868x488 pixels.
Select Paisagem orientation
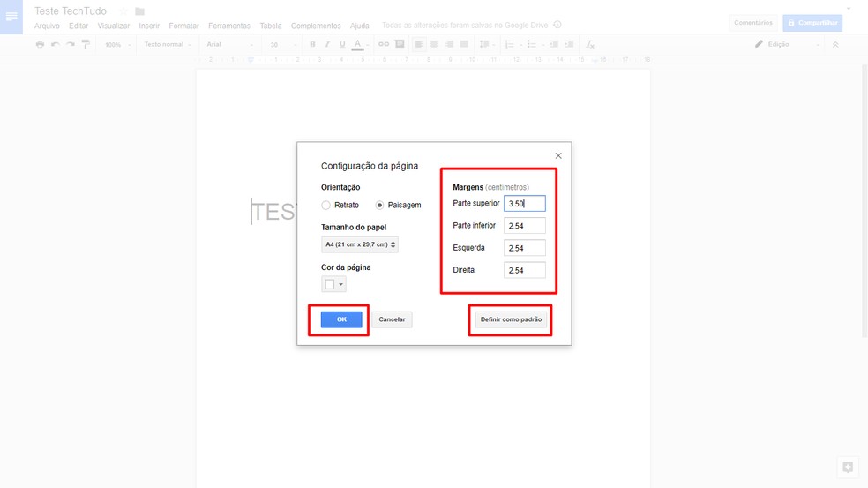tap(379, 205)
